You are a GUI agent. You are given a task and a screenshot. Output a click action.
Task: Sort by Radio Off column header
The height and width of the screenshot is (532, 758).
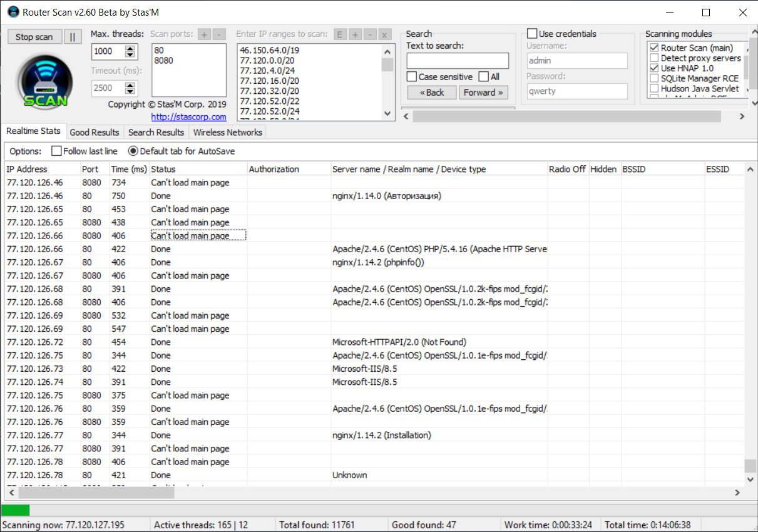568,169
